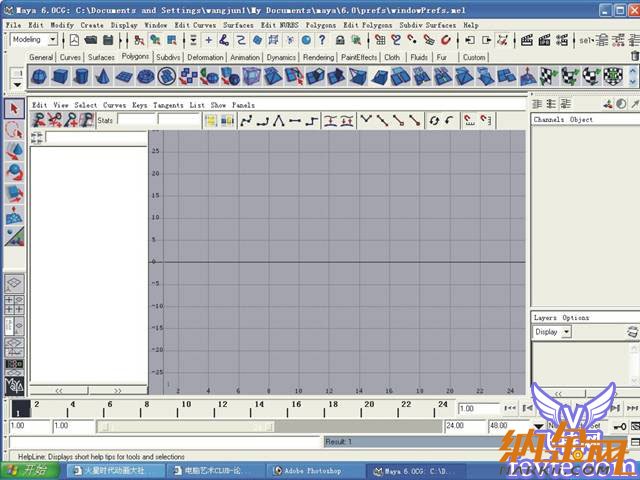Viewport: 640px width, 480px height.
Task: Click the open scene folder icon
Action: point(91,40)
